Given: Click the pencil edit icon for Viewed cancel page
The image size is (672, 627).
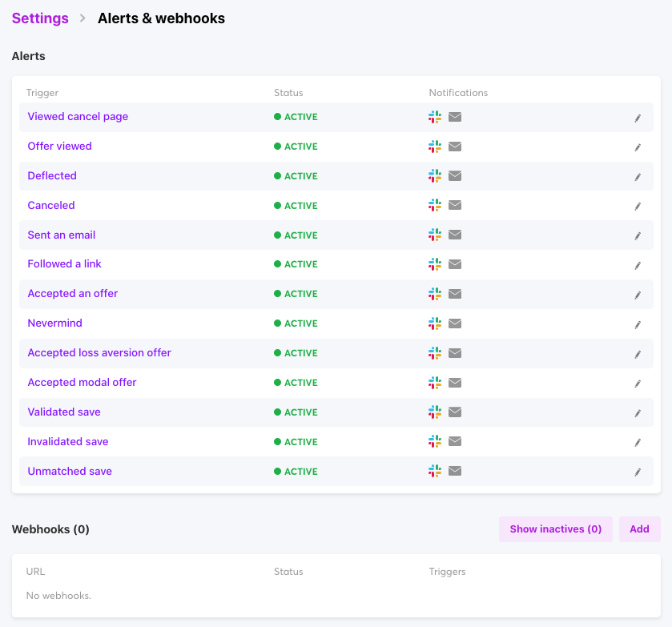Looking at the screenshot, I should pos(638,118).
